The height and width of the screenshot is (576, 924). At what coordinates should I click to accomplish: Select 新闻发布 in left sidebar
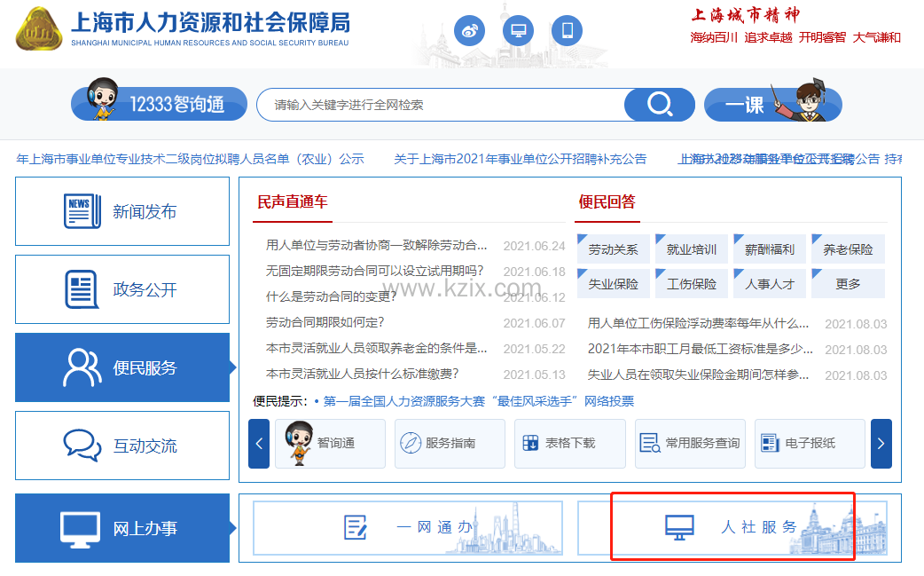pos(122,212)
